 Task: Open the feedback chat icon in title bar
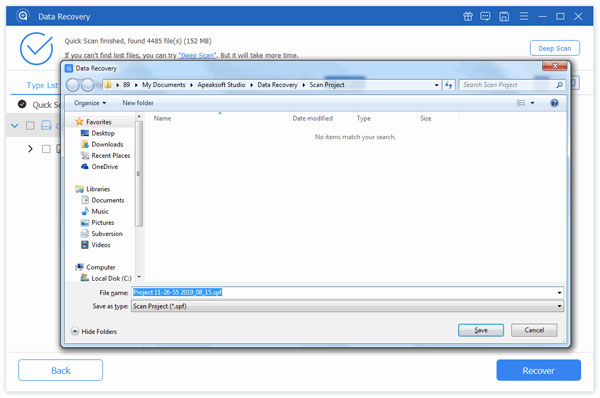pos(485,16)
